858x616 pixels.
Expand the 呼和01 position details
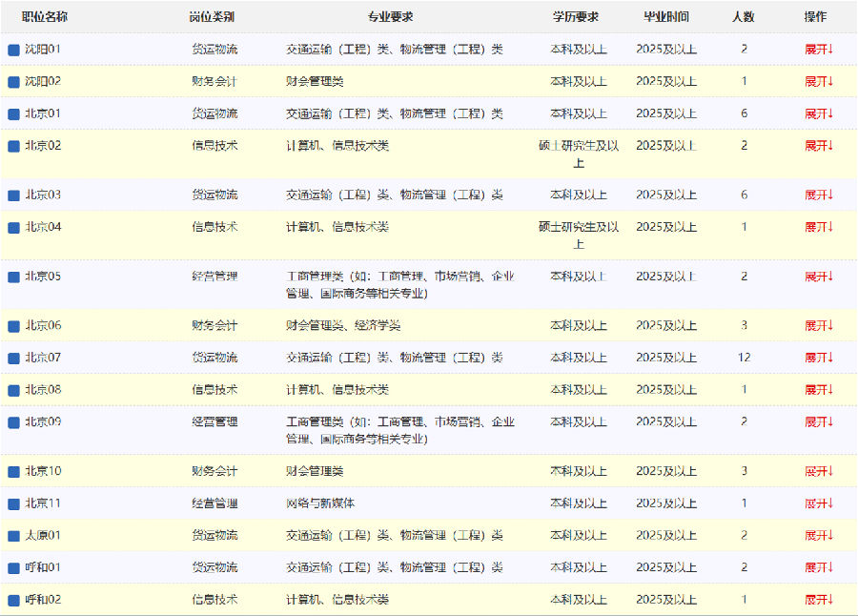coord(819,567)
